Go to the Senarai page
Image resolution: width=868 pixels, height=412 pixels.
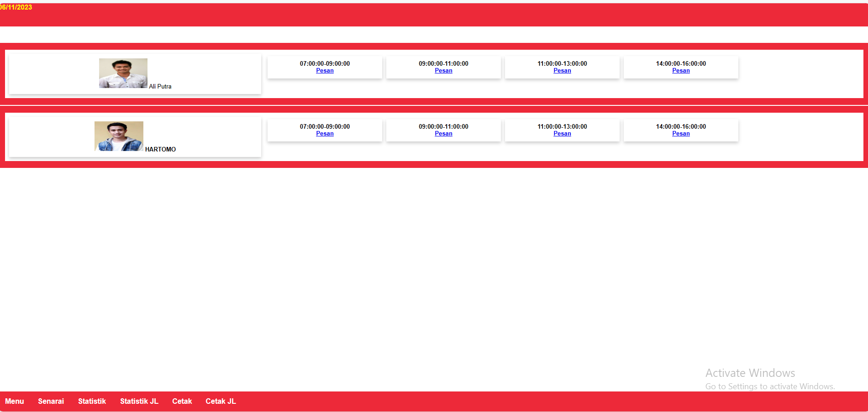point(51,402)
